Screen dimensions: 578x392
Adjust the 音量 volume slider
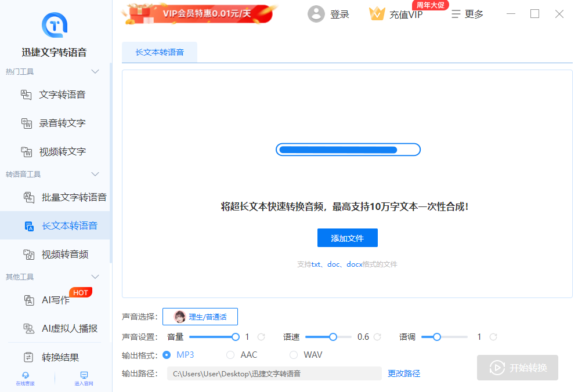point(214,337)
